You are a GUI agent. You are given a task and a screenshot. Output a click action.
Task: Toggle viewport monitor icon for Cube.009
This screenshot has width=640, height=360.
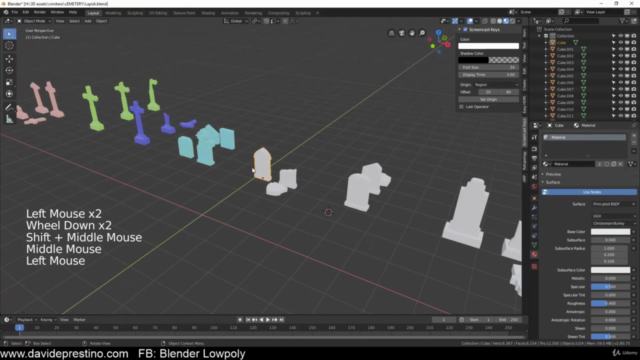coord(627,102)
